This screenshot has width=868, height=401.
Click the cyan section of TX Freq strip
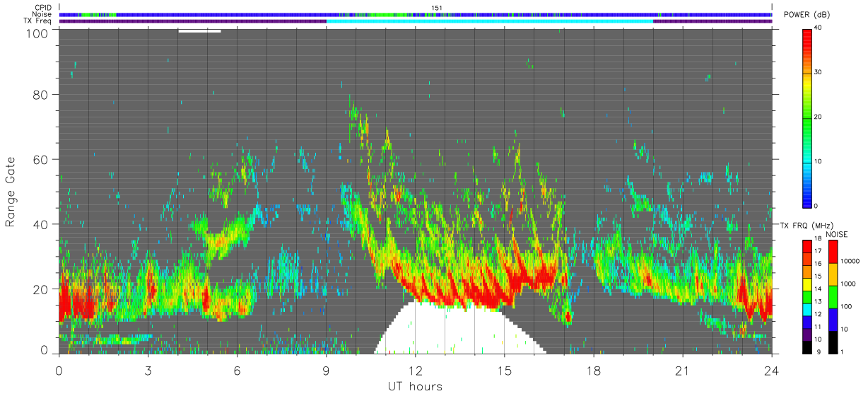[490, 21]
